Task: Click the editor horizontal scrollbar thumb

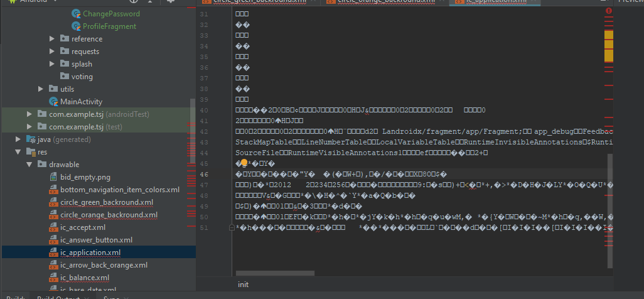Action: 275,273
